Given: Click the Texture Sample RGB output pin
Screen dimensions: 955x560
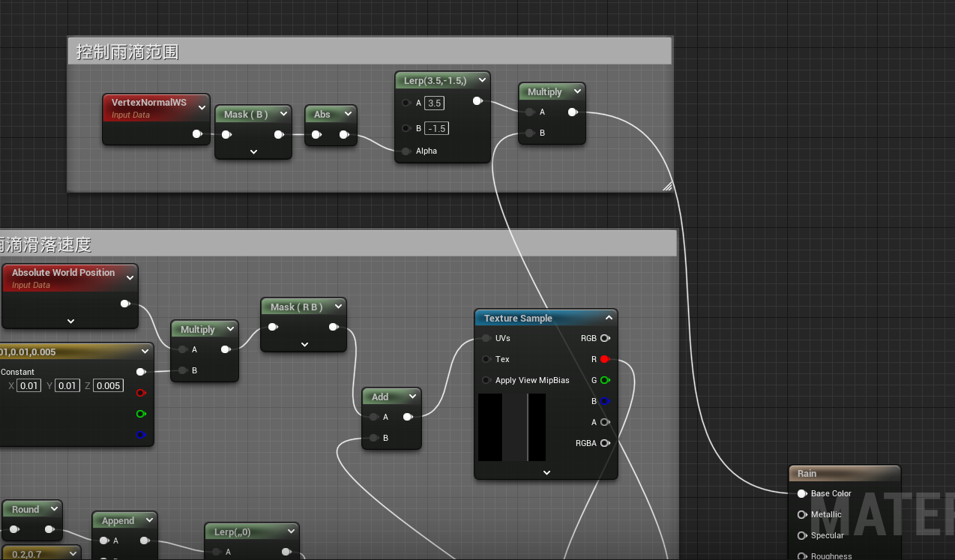Looking at the screenshot, I should [x=605, y=338].
